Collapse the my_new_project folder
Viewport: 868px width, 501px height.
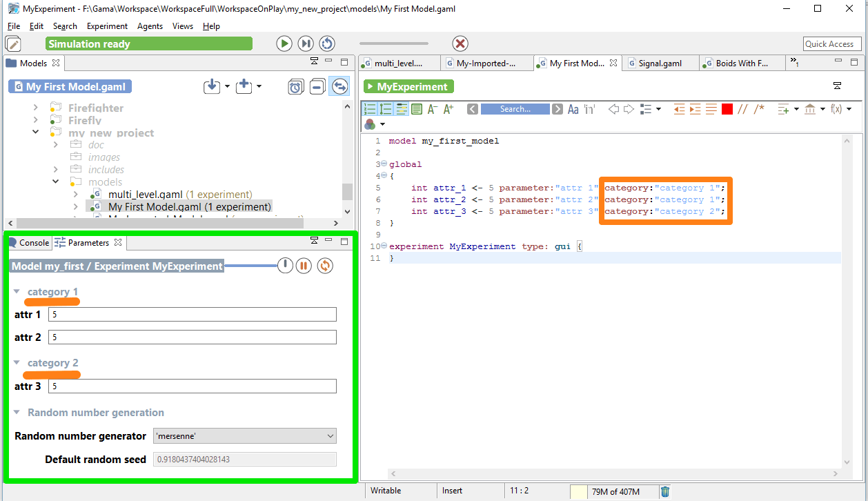tap(36, 132)
